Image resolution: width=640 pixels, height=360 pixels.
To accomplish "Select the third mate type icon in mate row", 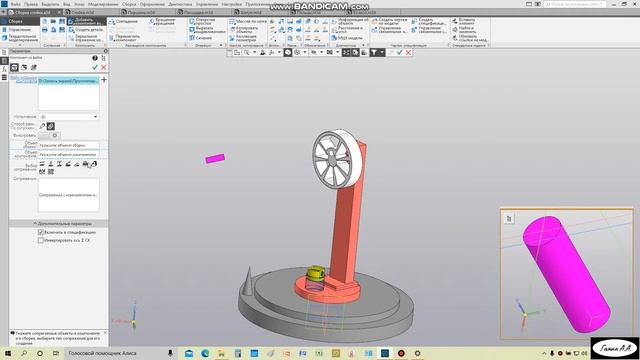I will tap(59, 164).
